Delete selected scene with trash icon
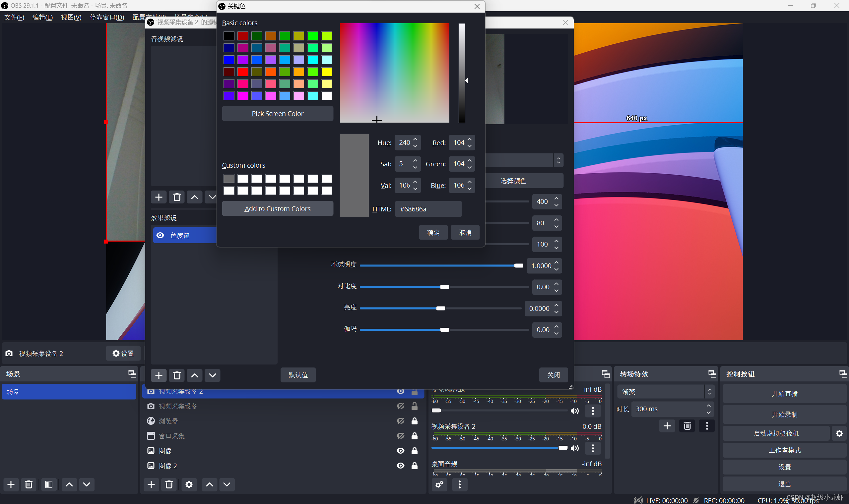 click(x=29, y=484)
